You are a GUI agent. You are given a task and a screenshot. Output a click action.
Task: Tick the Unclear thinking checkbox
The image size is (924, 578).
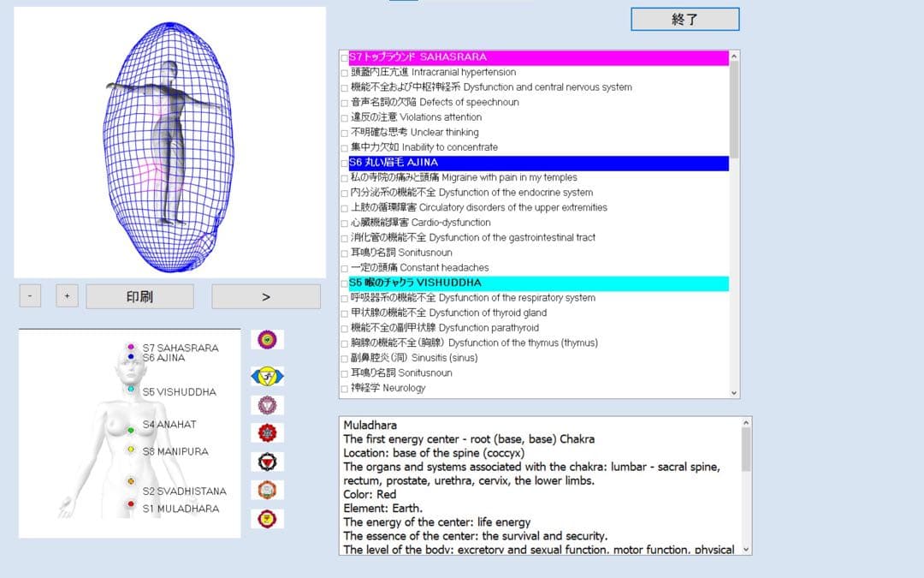345,133
